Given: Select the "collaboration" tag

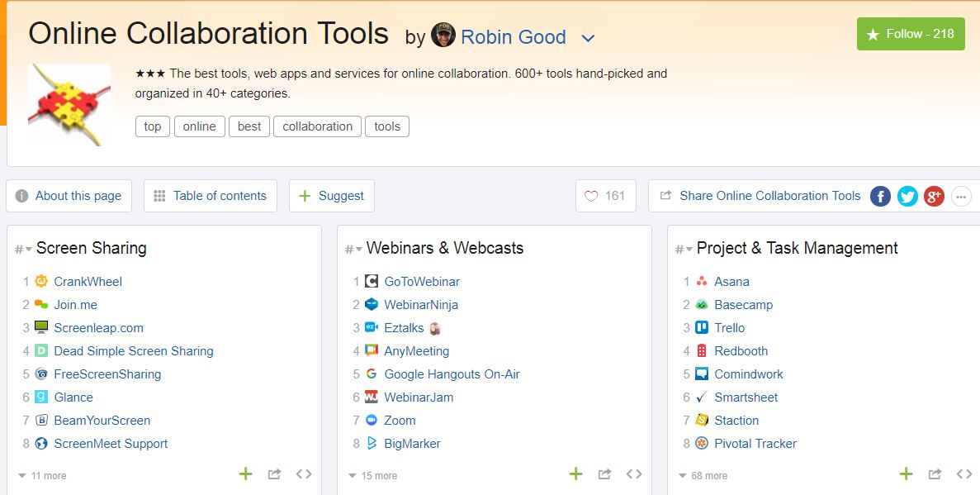Looking at the screenshot, I should coord(317,126).
